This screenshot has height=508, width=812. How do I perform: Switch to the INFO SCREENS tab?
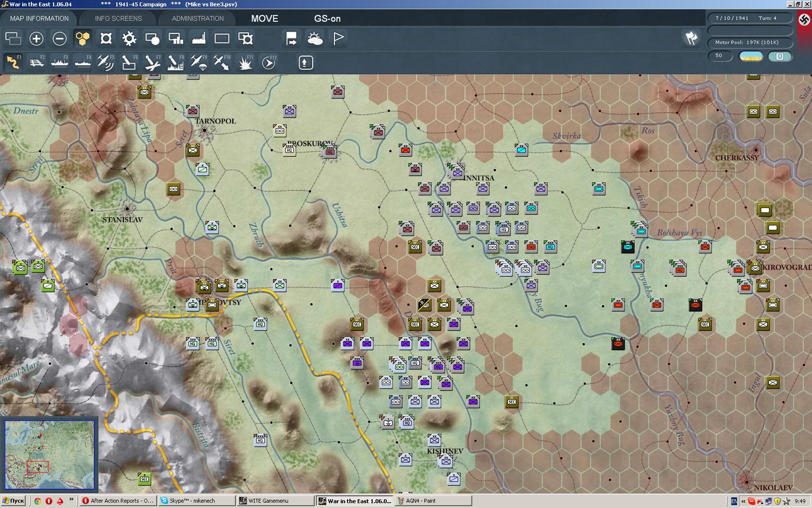point(118,18)
